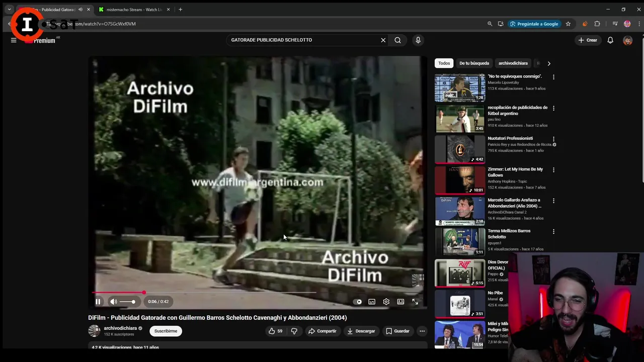The height and width of the screenshot is (362, 644).
Task: Toggle subtitles with the captions icon
Action: (372, 302)
